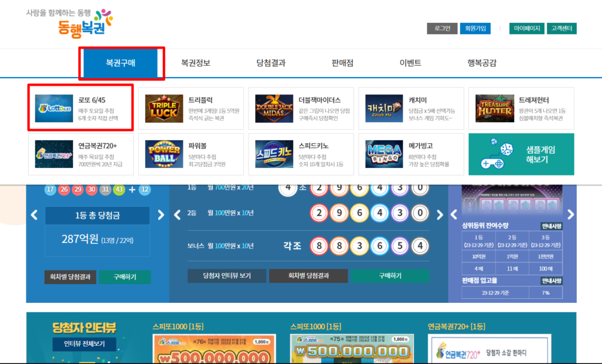
Task: Click the 로그인 button
Action: pyautogui.click(x=442, y=28)
